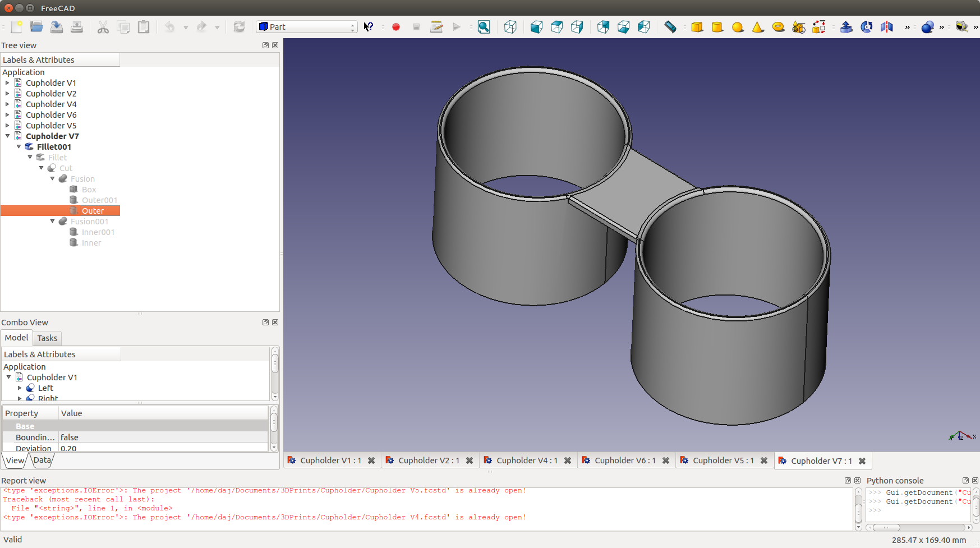
Task: Click the Python console horizontal scrollbar
Action: coord(918,527)
